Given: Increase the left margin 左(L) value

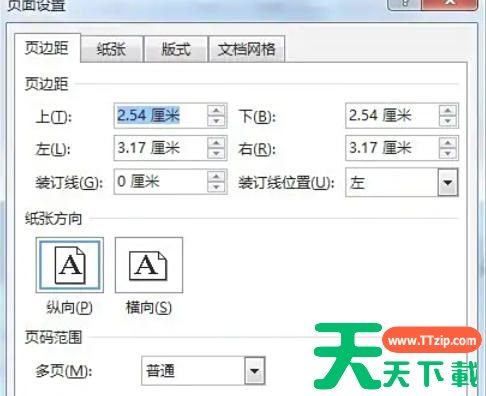Looking at the screenshot, I should pyautogui.click(x=217, y=142).
